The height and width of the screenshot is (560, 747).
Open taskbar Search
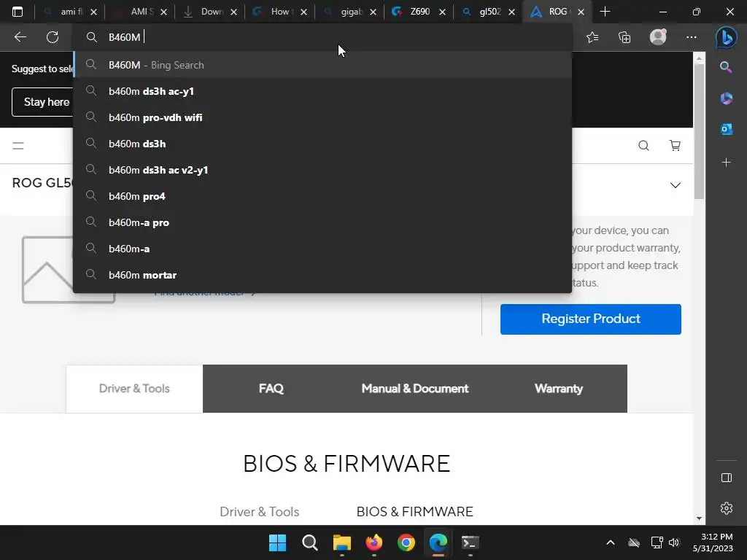click(x=309, y=542)
